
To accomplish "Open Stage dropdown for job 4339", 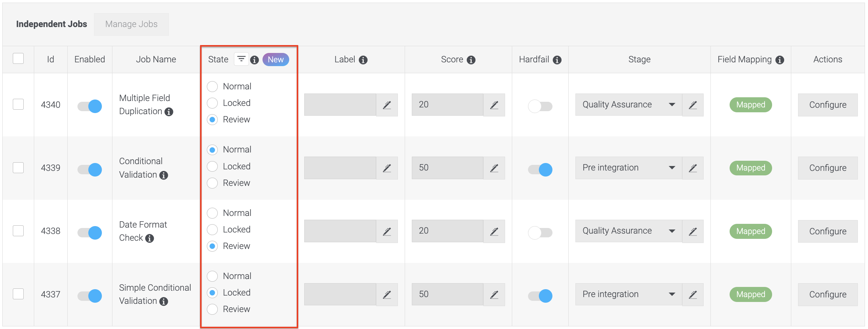I will (x=628, y=168).
